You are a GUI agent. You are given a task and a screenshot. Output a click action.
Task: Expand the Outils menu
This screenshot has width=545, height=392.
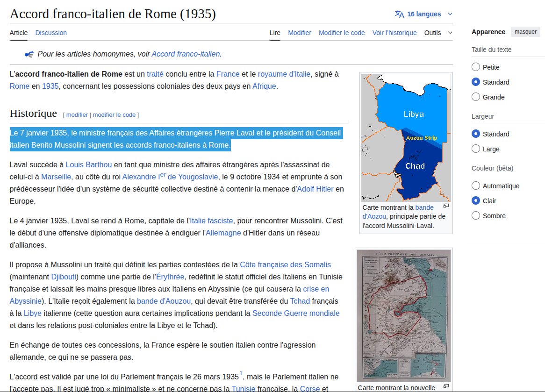tap(438, 33)
